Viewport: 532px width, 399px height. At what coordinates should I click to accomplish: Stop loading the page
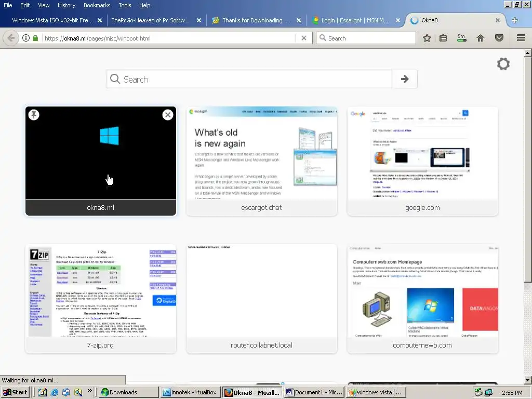pos(304,38)
